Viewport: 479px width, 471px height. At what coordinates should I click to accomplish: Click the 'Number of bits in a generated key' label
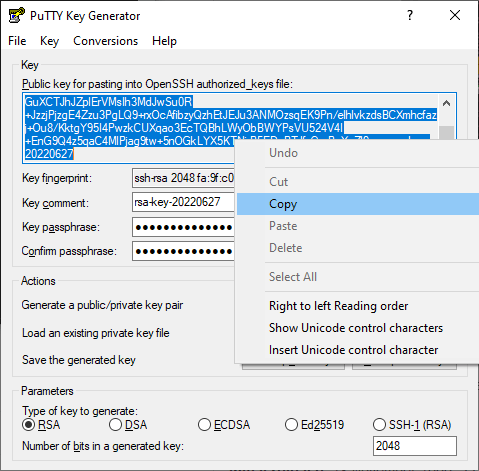(103, 446)
